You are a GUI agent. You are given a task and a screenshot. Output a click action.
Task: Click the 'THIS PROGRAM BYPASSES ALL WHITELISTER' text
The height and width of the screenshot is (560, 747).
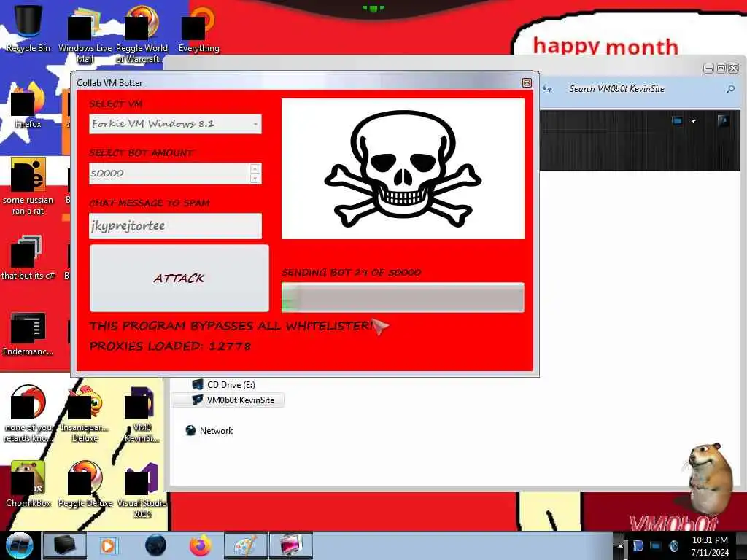(231, 326)
